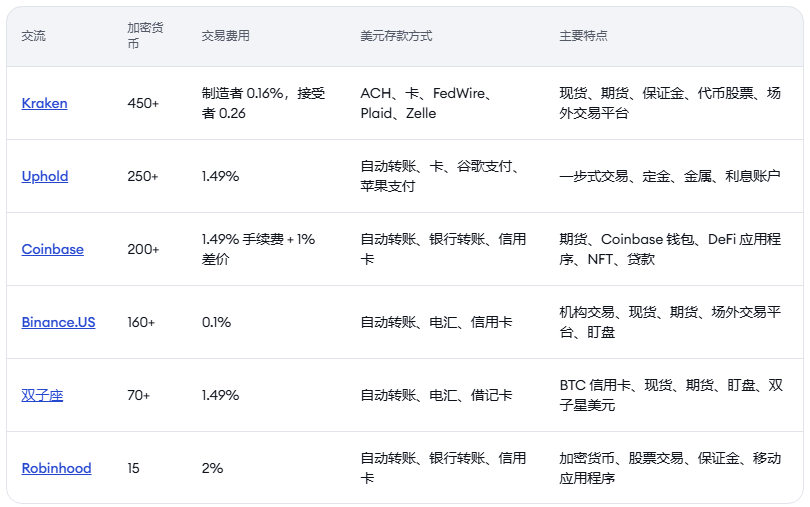Click Robinhood's 加密货币、股票交易 features cell
The width and height of the screenshot is (810, 507).
[x=669, y=468]
